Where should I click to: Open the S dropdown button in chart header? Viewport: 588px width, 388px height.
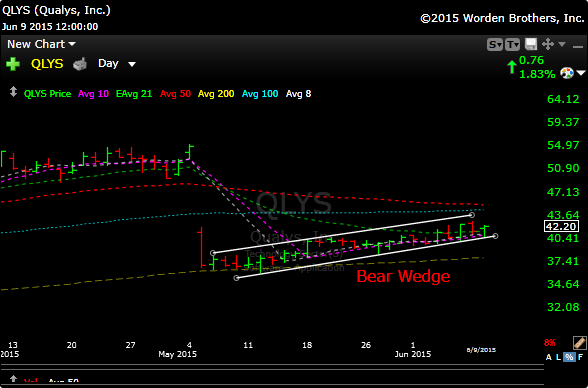(x=495, y=45)
